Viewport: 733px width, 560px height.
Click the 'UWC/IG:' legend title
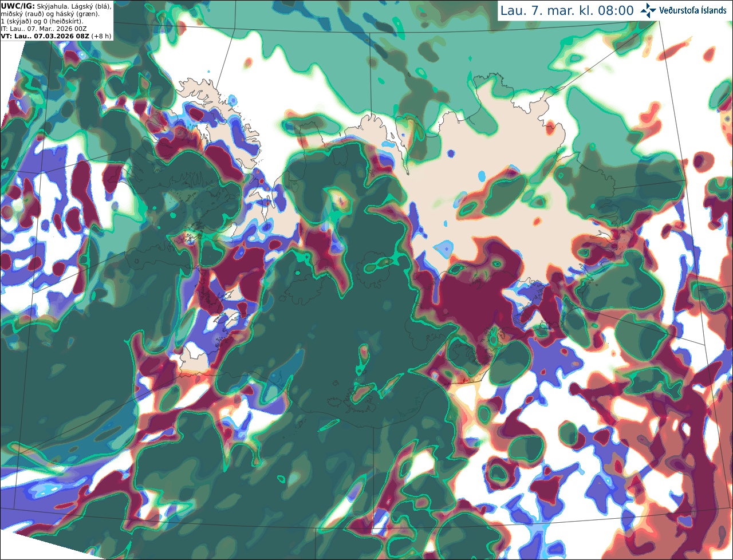pos(18,6)
